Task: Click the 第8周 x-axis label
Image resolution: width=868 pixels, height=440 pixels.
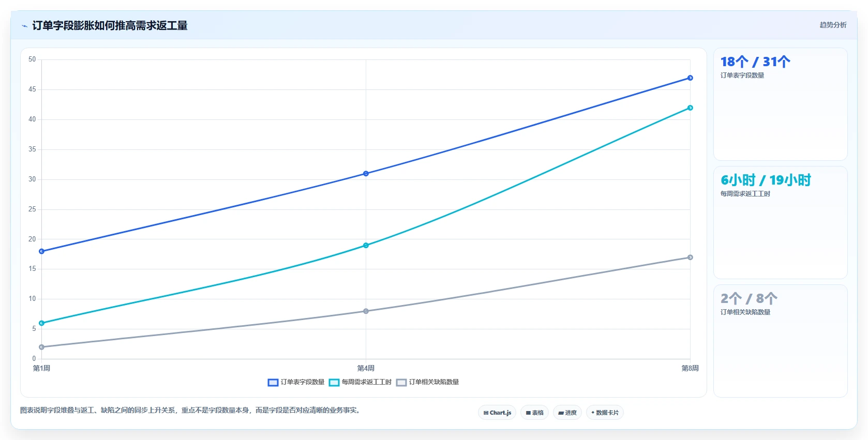Action: click(690, 368)
